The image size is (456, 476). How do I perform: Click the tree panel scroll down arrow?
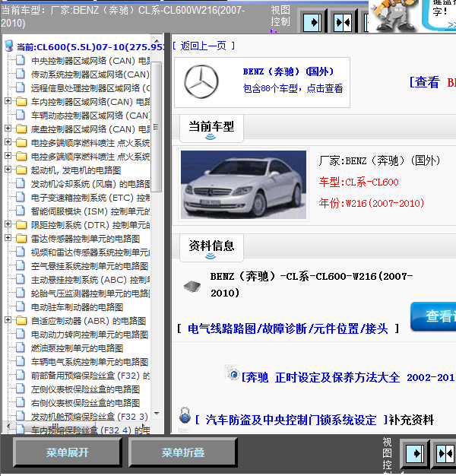(x=157, y=414)
